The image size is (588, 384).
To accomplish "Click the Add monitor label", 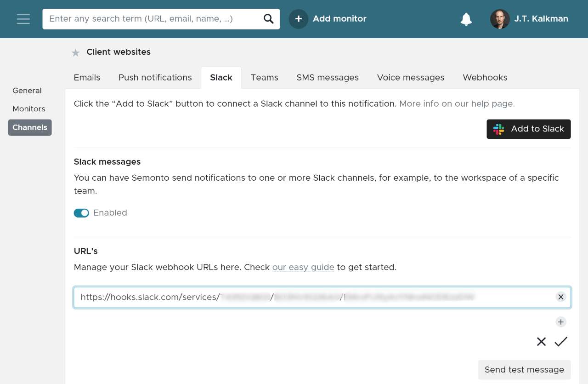I will point(339,19).
